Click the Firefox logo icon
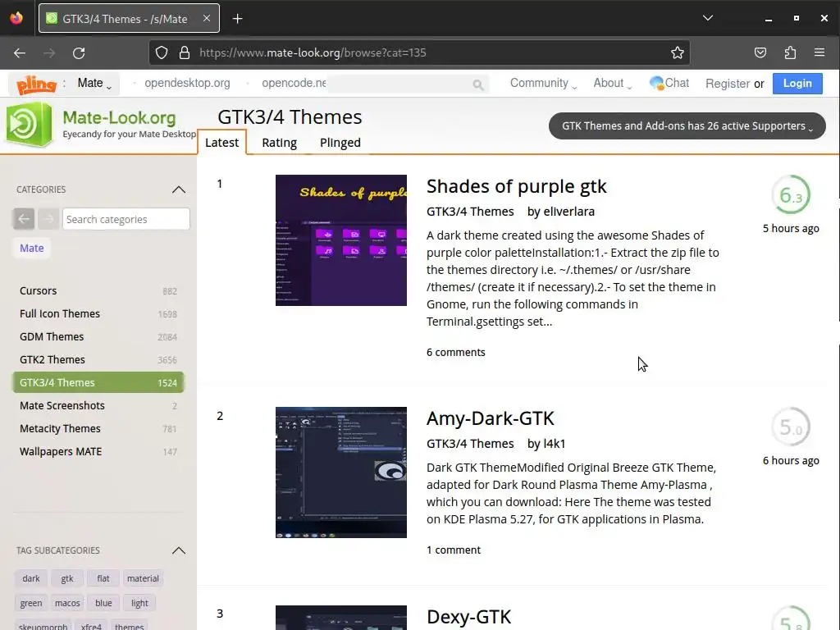The height and width of the screenshot is (630, 840). (x=16, y=18)
